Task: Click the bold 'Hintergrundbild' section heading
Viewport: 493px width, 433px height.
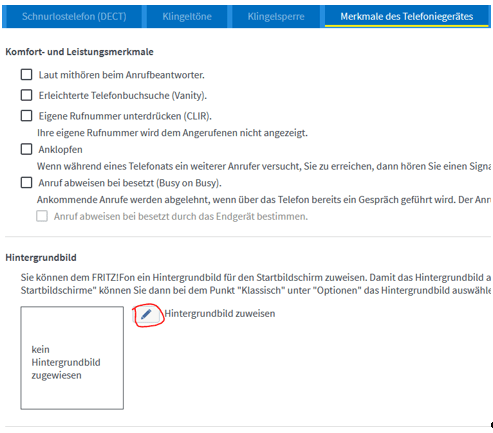Action: (41, 258)
